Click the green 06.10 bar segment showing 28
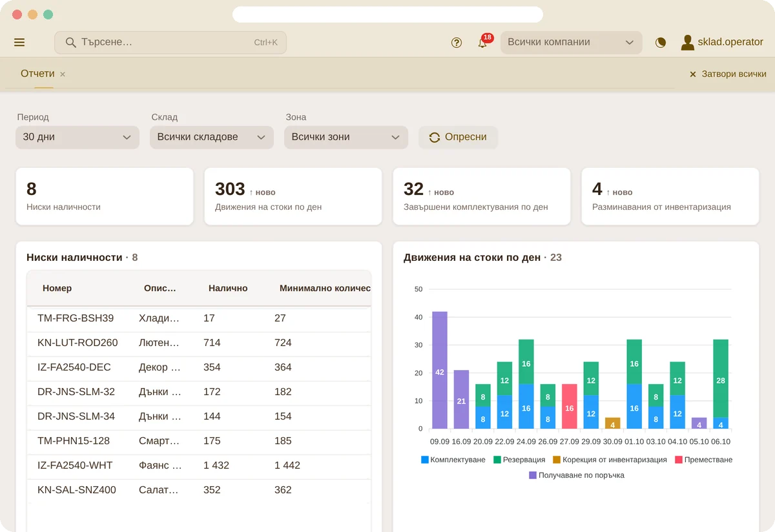Screen dimensions: 775x532 [720, 379]
